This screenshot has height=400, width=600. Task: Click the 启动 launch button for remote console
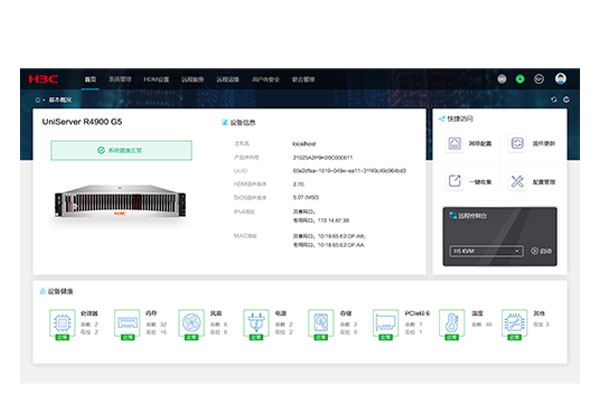click(x=541, y=251)
